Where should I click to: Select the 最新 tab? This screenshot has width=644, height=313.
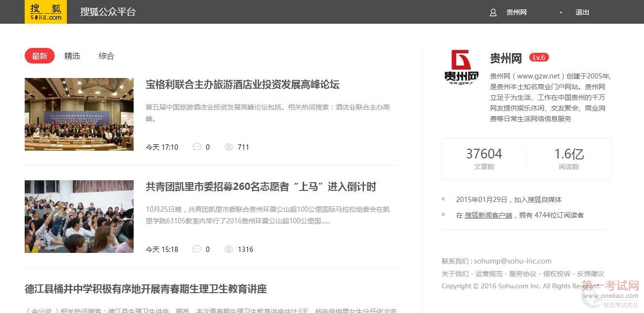[40, 56]
